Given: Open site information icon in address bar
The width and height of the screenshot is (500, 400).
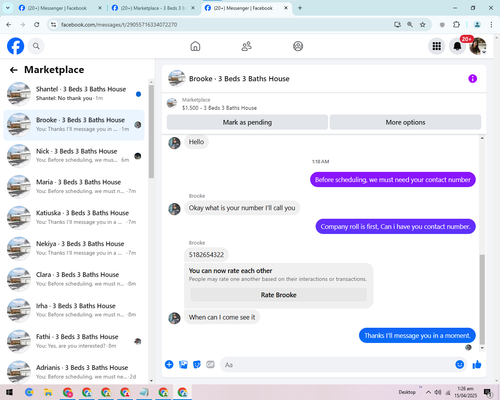Looking at the screenshot, I should pyautogui.click(x=54, y=25).
